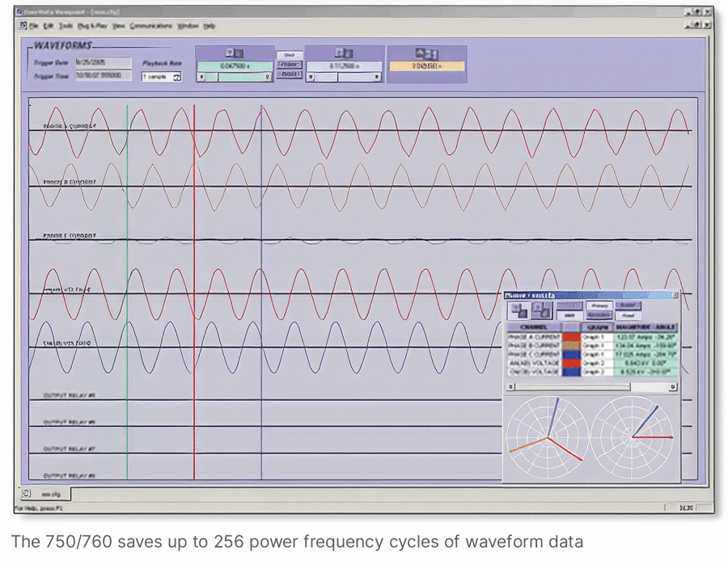Click top button in phasor panel's last column
This screenshot has width=728, height=566.
tap(629, 306)
